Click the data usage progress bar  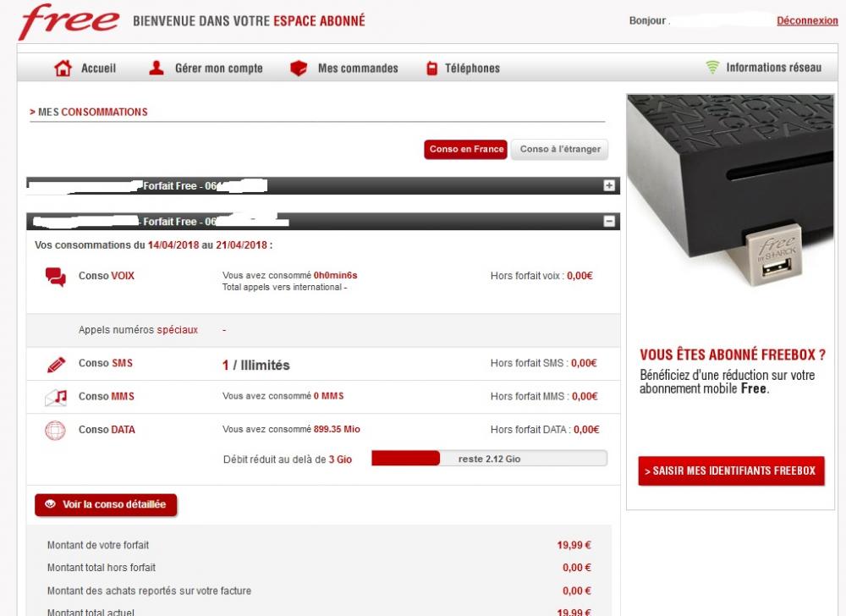pyautogui.click(x=489, y=459)
